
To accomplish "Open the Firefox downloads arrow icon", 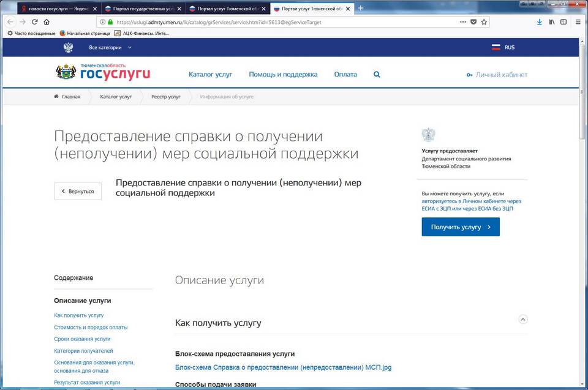I will coord(539,21).
